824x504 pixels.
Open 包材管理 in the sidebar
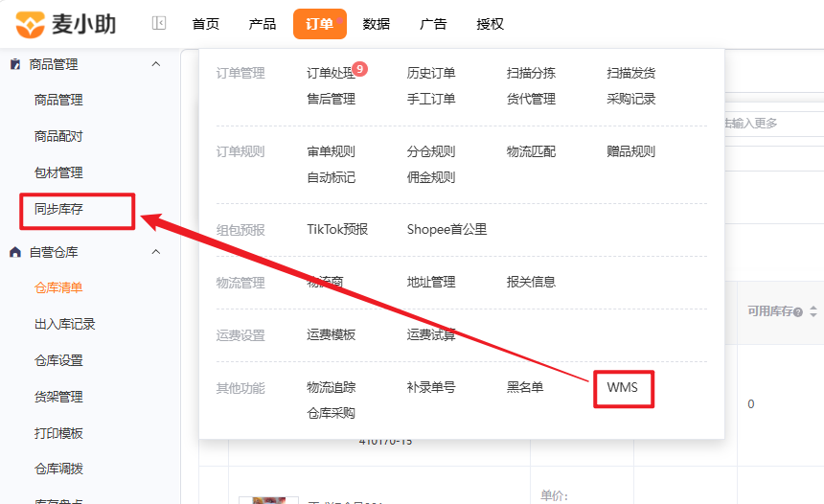[58, 172]
